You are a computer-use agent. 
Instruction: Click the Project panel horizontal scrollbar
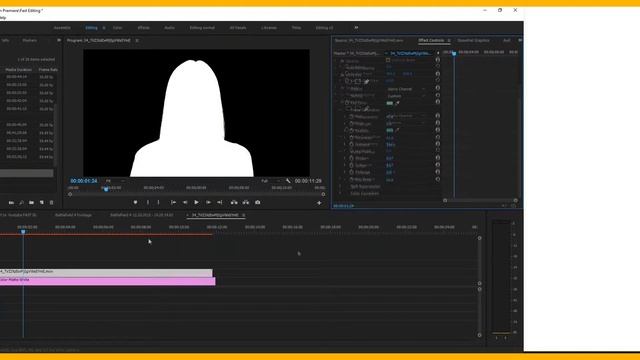27,173
